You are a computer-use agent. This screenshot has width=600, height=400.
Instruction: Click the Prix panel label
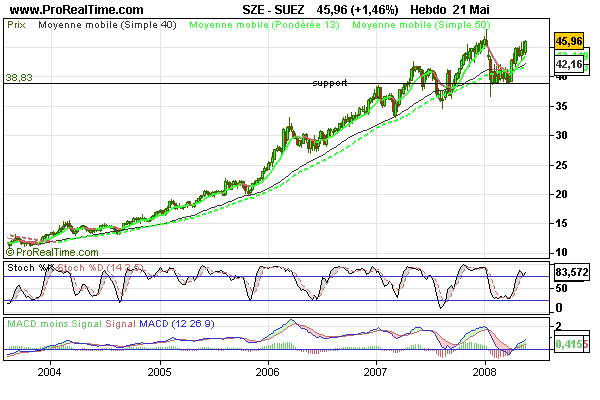click(x=17, y=21)
